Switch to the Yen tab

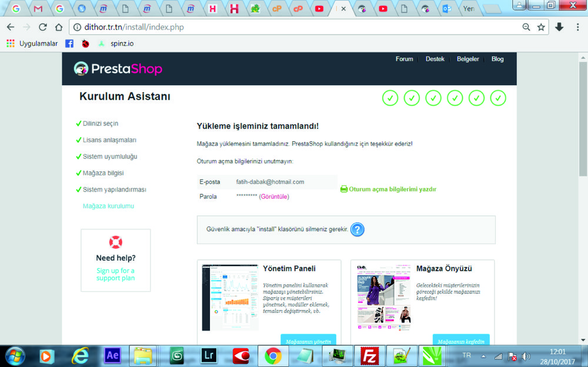tap(469, 9)
